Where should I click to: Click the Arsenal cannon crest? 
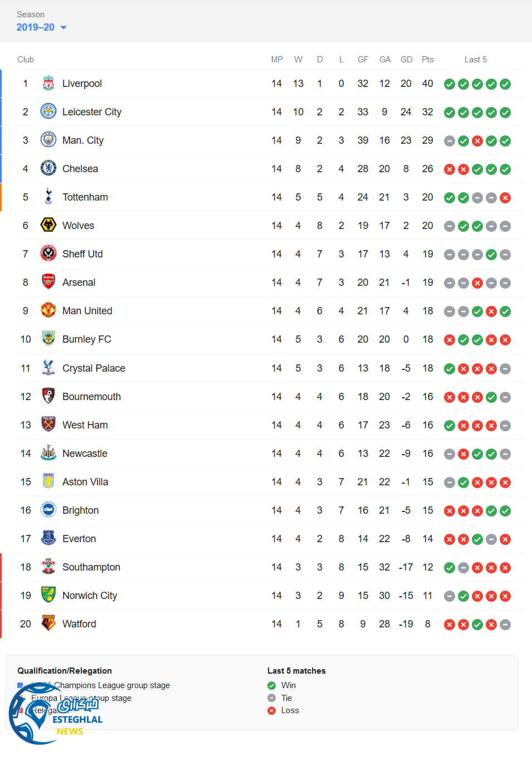(x=48, y=282)
